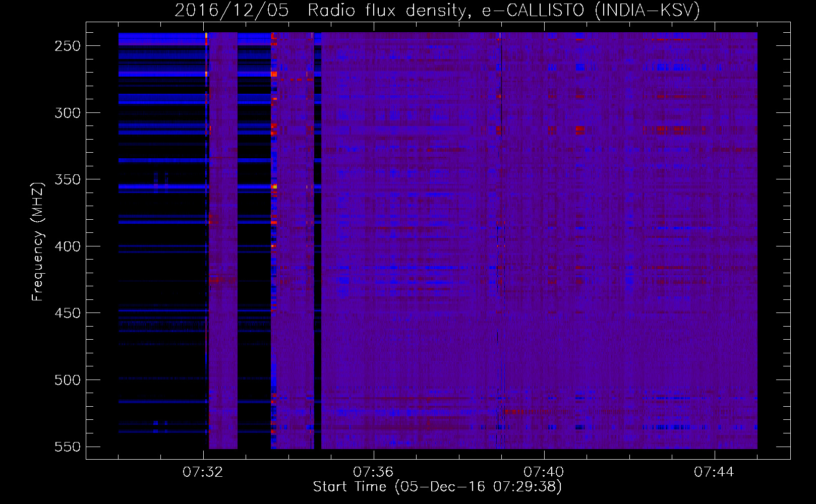Click the '07:40' time tick label

pyautogui.click(x=544, y=472)
